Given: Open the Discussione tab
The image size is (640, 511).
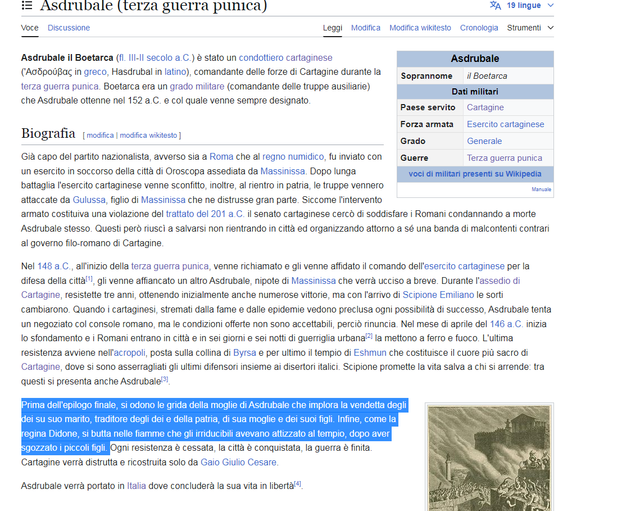Looking at the screenshot, I should [69, 28].
